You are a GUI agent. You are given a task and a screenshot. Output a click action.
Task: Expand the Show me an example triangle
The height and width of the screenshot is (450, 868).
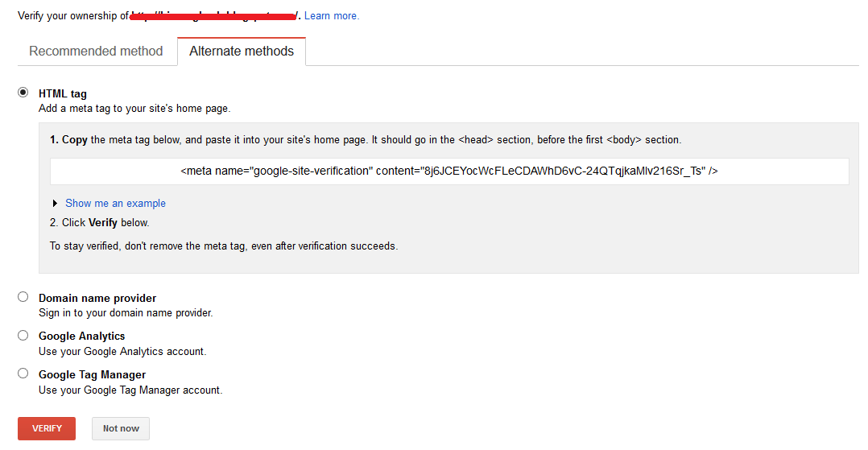pyautogui.click(x=55, y=203)
